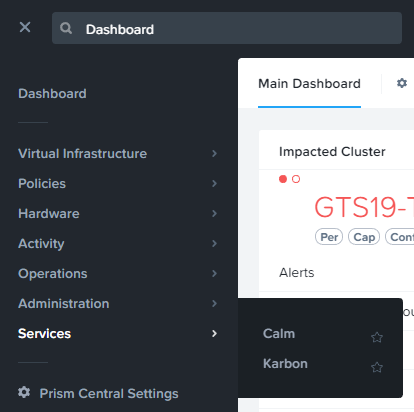Select the hollow red carousel dot

(296, 179)
